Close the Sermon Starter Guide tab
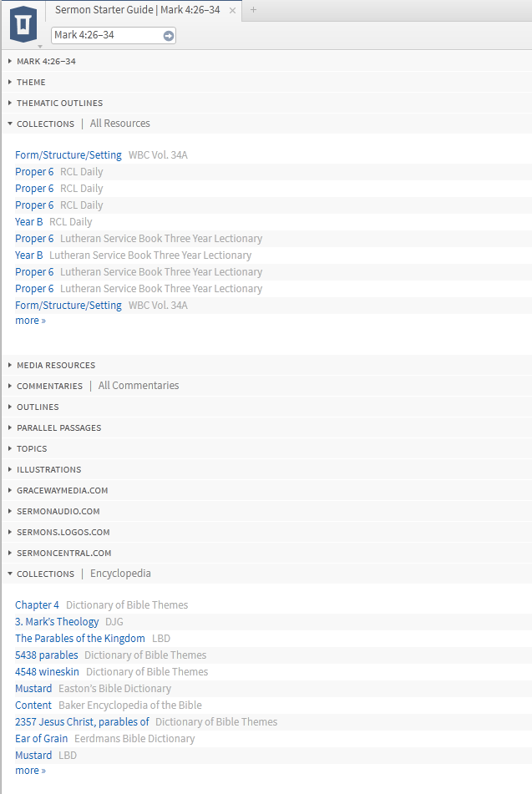Image resolution: width=532 pixels, height=794 pixels. pyautogui.click(x=232, y=10)
